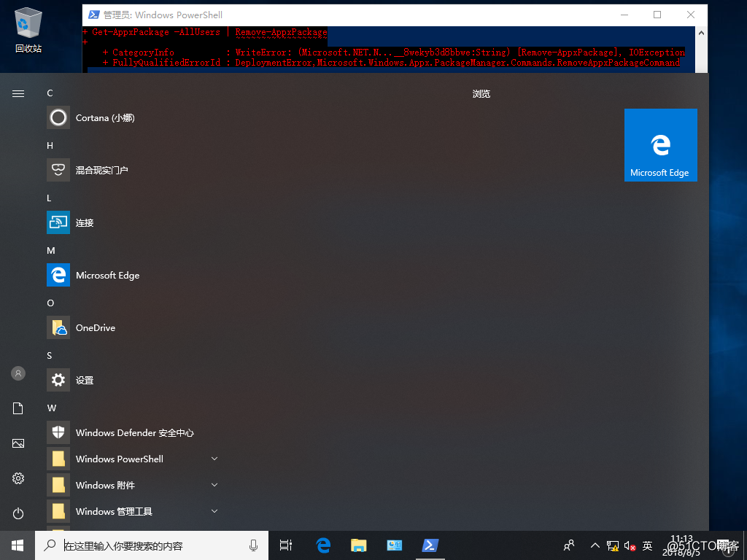The width and height of the screenshot is (747, 560).
Task: Click the letter W section header
Action: (52, 408)
